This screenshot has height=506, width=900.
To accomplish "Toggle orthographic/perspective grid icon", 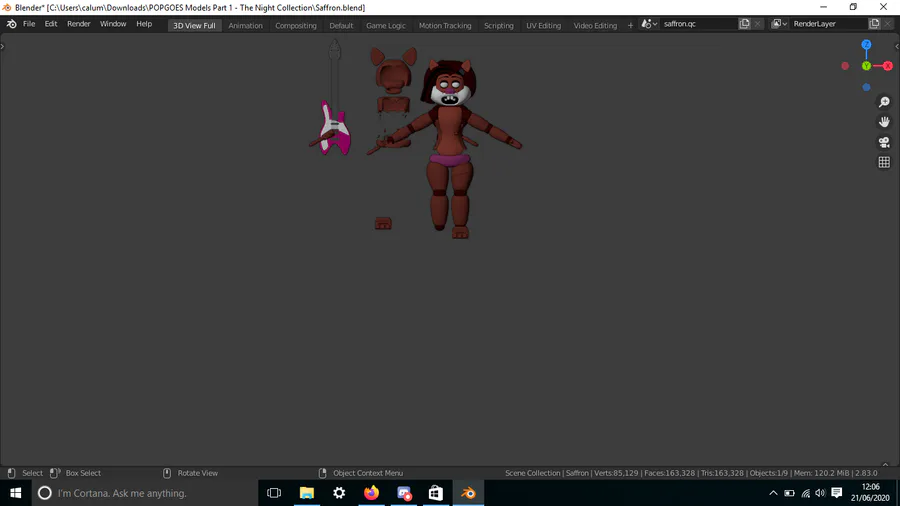I will [884, 162].
